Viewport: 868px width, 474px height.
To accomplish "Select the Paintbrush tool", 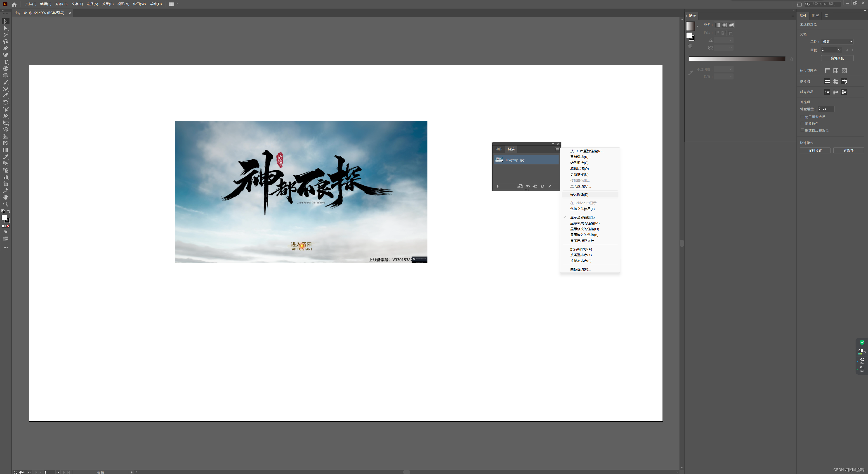I will (6, 82).
